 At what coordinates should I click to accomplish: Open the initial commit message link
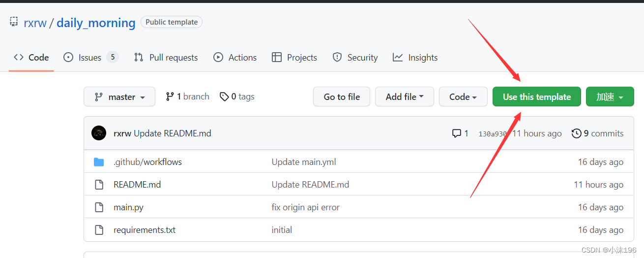click(282, 230)
